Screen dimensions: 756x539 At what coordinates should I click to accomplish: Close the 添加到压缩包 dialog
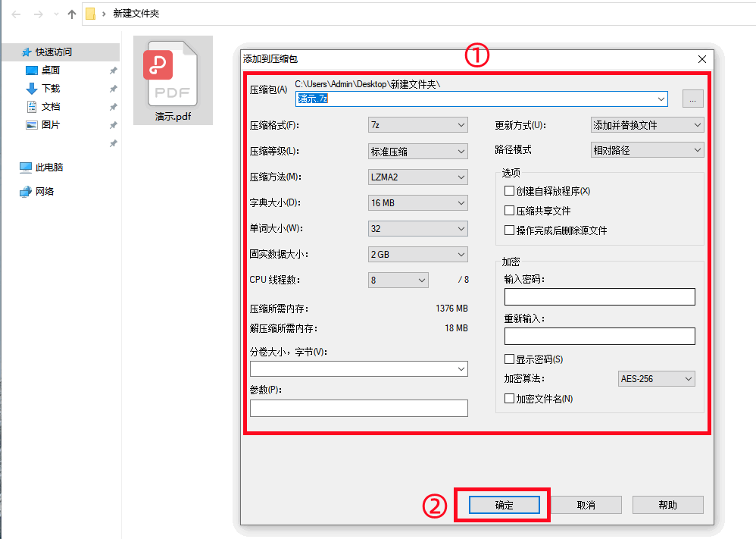pyautogui.click(x=702, y=59)
